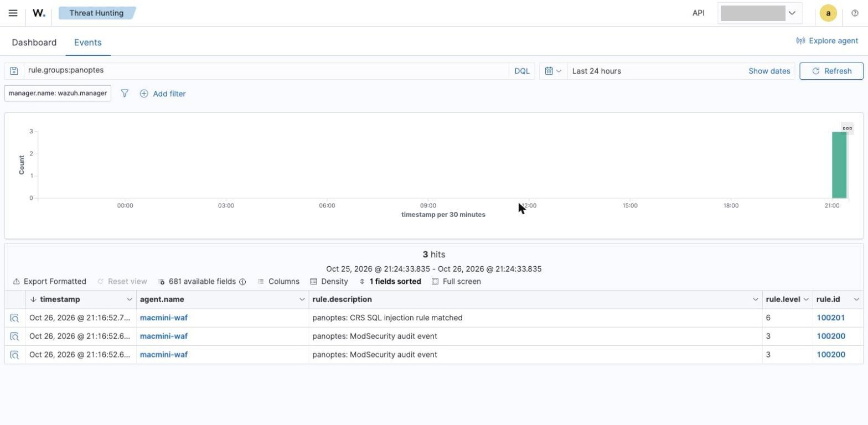
Task: Expand agent.name column header menu
Action: click(x=302, y=299)
